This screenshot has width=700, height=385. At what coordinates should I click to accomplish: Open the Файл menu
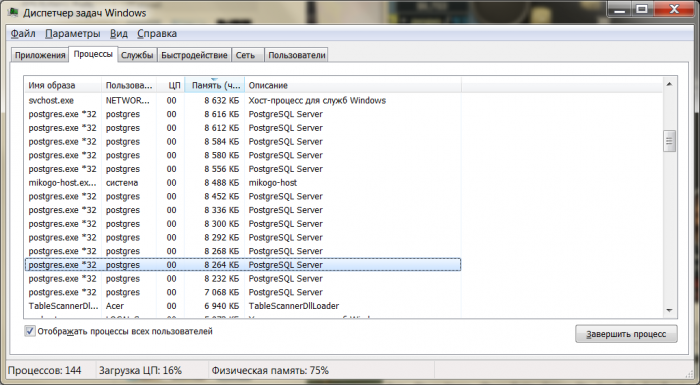tap(23, 33)
